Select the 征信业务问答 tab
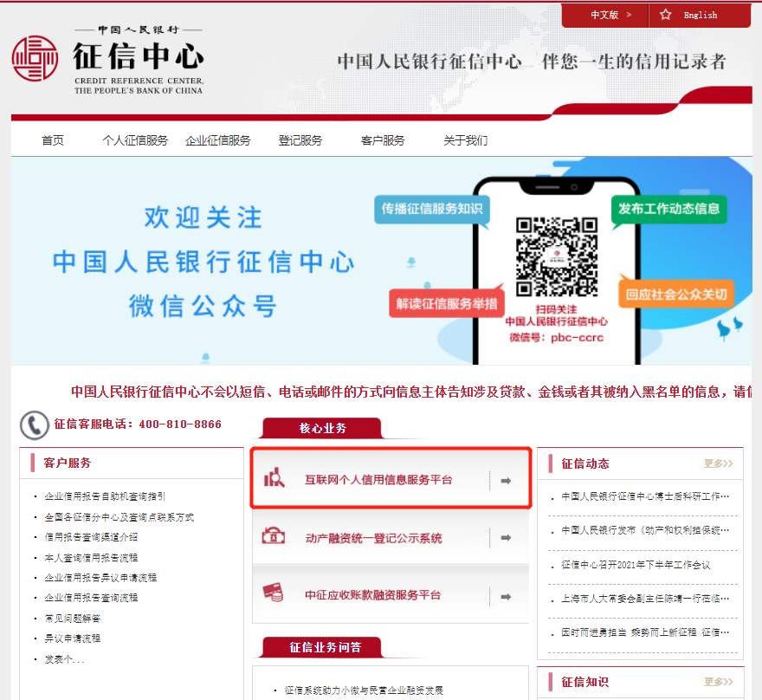The height and width of the screenshot is (700, 762). coord(325,647)
